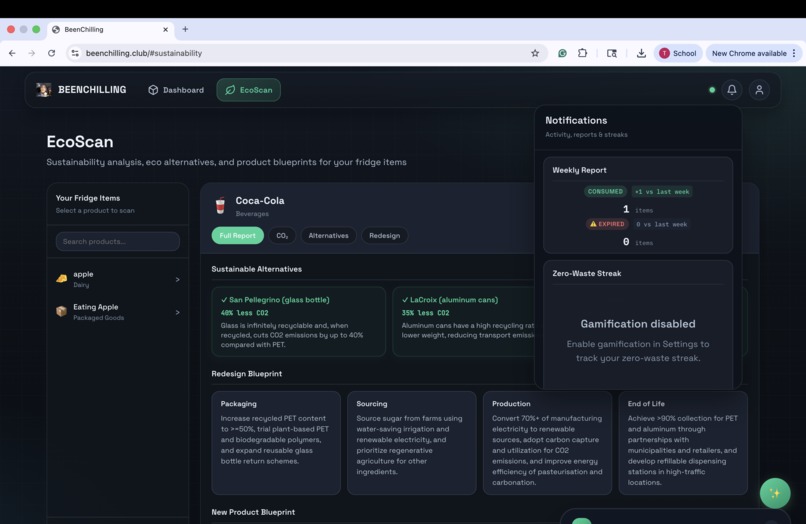Click the "40% less CO2" text
Screen dimensions: 806x524
[245, 313]
